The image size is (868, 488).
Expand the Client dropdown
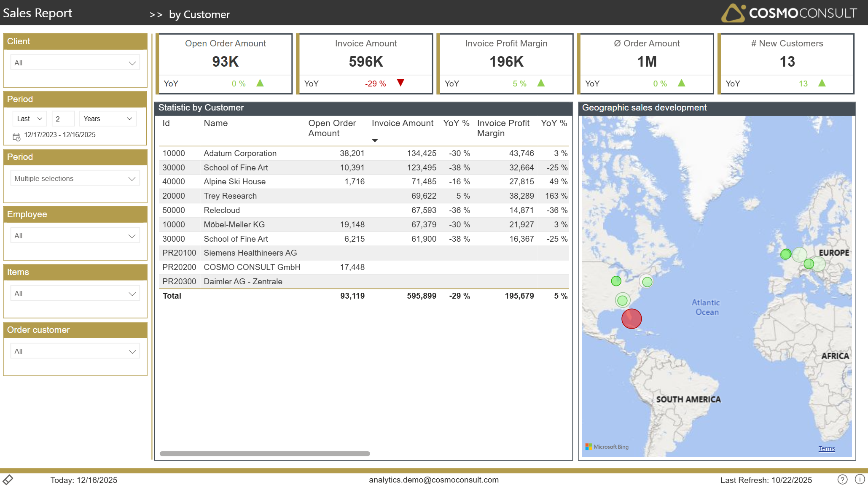pyautogui.click(x=75, y=63)
